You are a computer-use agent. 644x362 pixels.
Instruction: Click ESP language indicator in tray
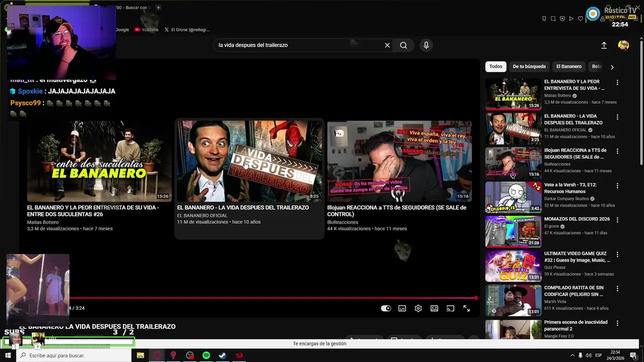point(599,355)
